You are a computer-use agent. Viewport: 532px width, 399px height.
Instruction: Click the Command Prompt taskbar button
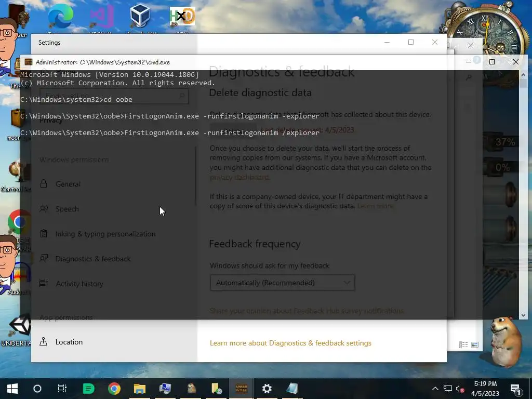pos(242,389)
